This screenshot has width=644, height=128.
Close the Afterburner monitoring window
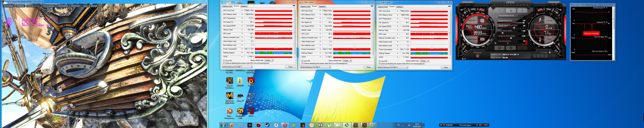(x=613, y=5)
